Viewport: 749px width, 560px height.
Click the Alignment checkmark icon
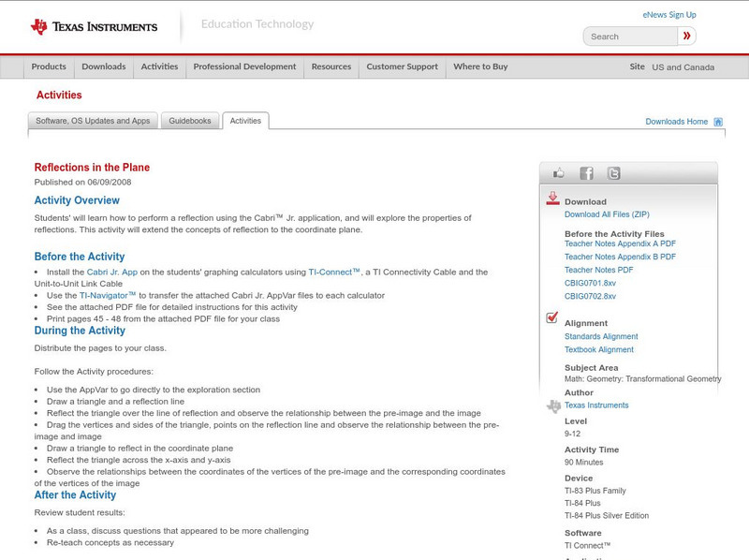(x=552, y=317)
